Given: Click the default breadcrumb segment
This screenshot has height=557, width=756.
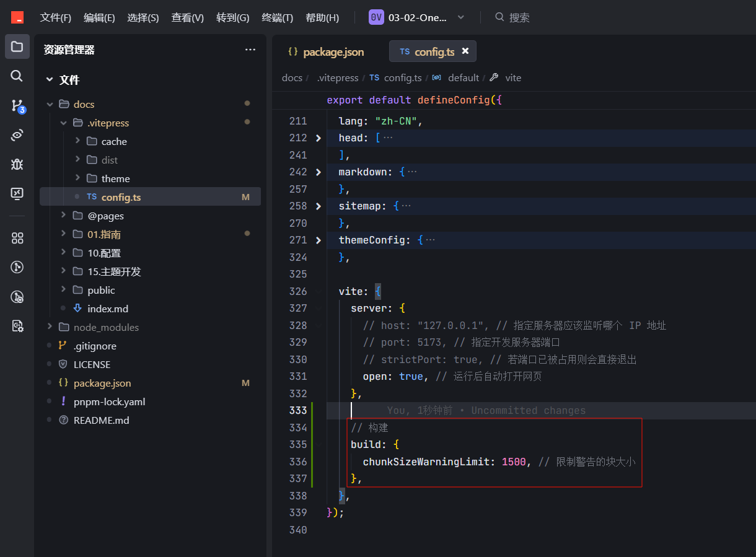Looking at the screenshot, I should (x=464, y=77).
